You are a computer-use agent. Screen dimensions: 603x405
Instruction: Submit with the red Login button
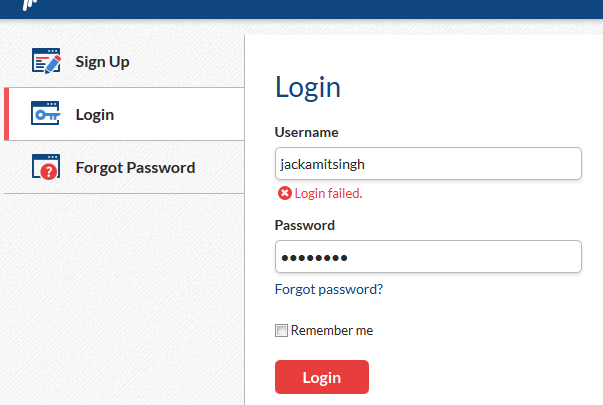322,377
